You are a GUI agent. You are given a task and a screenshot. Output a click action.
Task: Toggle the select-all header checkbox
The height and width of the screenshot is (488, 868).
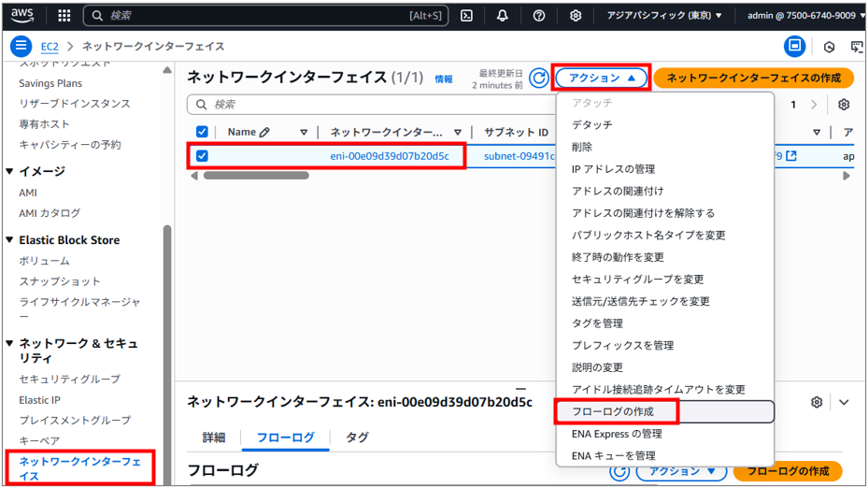[x=202, y=132]
